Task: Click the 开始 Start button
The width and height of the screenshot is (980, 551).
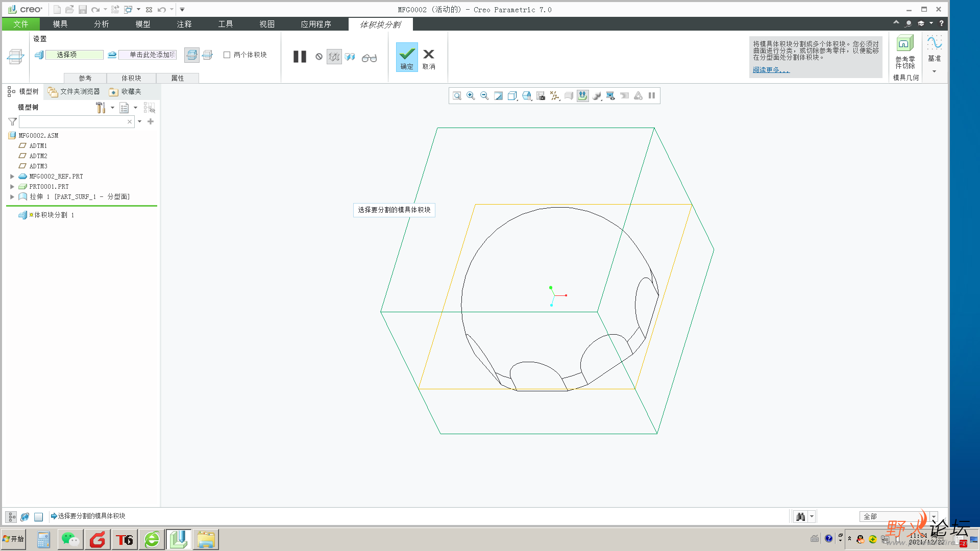Action: 13,539
